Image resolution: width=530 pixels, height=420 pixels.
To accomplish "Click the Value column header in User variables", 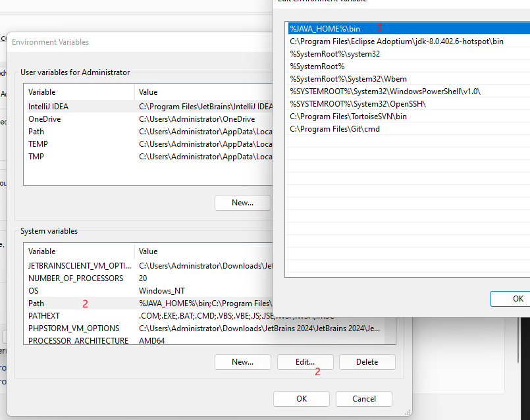I will [x=203, y=92].
